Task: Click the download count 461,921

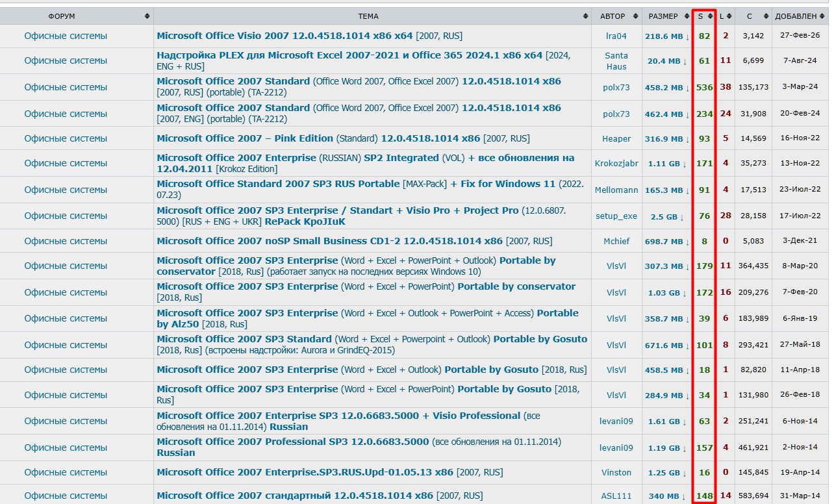Action: [x=753, y=447]
